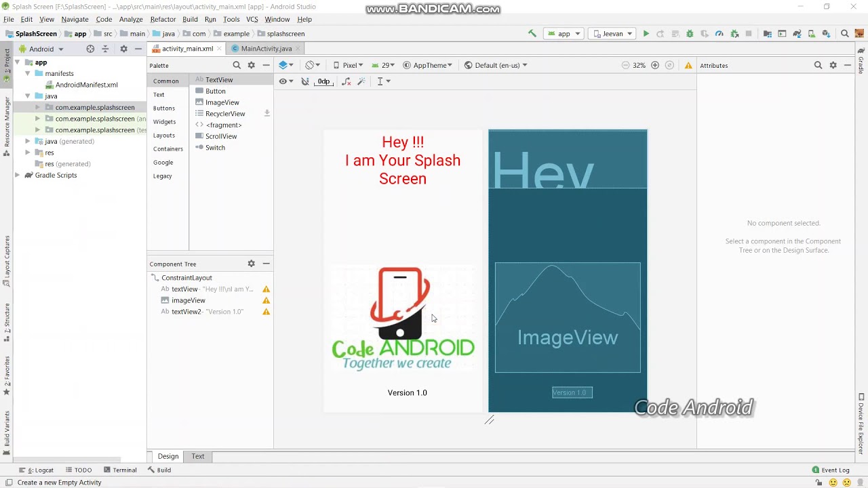868x488 pixels.
Task: Set default margins 0dp button
Action: pyautogui.click(x=324, y=81)
